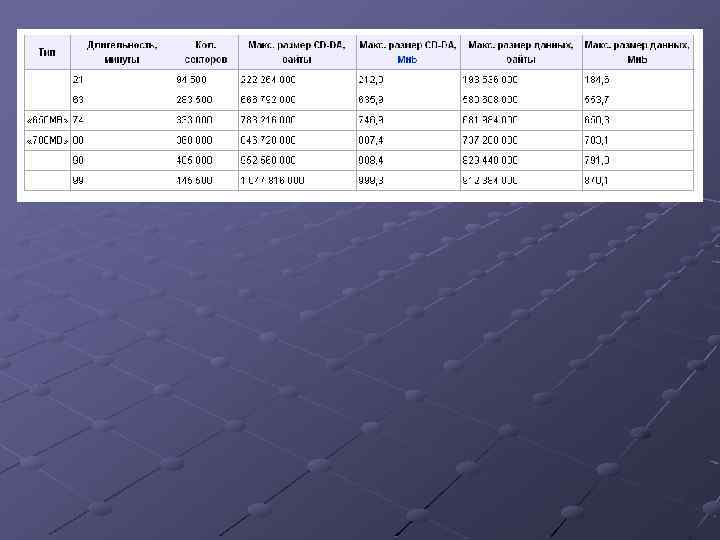
Task: Click data MiB value 870,1
Action: [x=596, y=180]
